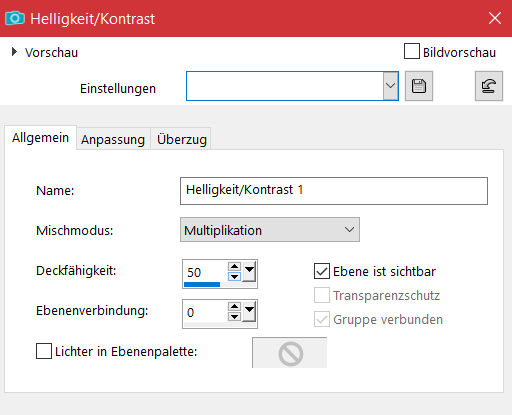
Task: Click the disabled highlight color swatch button
Action: 289,353
